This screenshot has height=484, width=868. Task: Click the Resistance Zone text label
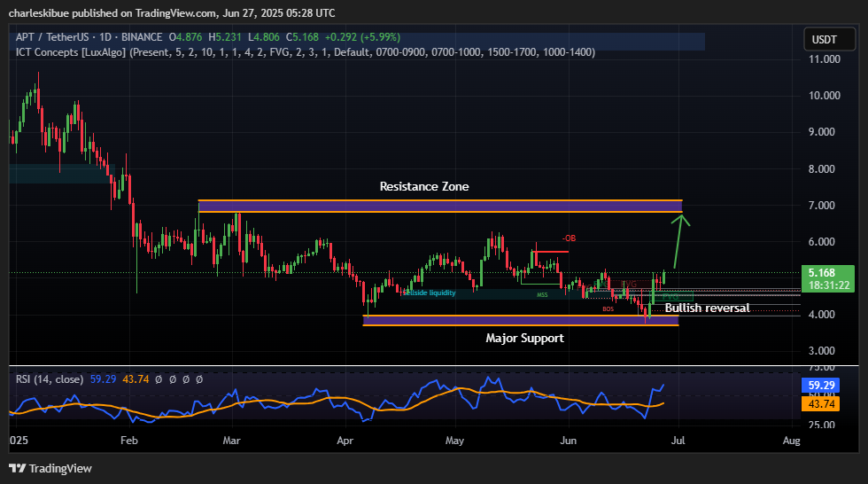[x=424, y=187]
